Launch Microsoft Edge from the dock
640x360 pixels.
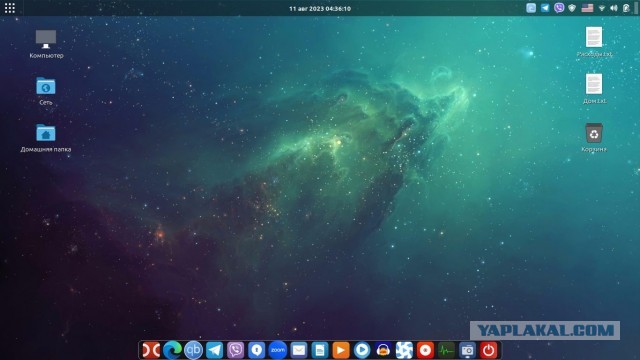(x=172, y=350)
